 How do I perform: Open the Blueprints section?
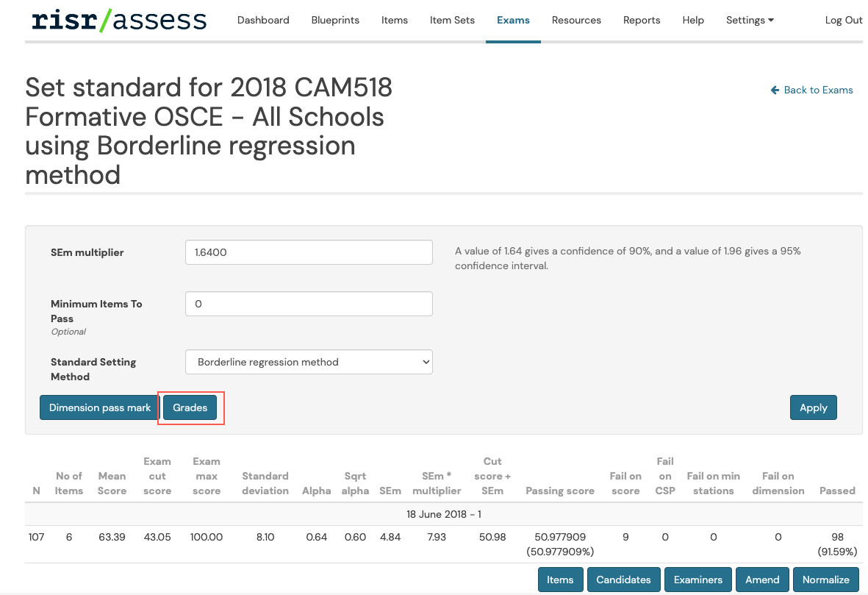(335, 20)
